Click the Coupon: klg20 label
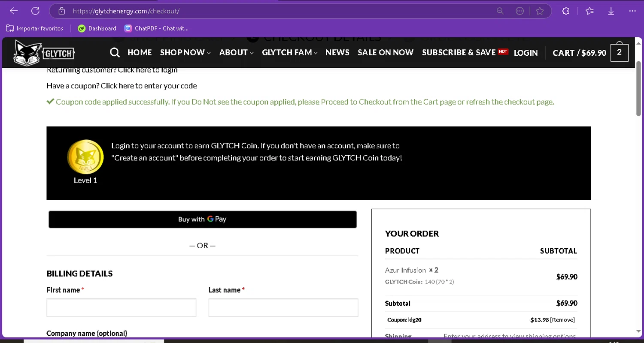This screenshot has width=644, height=343. pyautogui.click(x=404, y=320)
